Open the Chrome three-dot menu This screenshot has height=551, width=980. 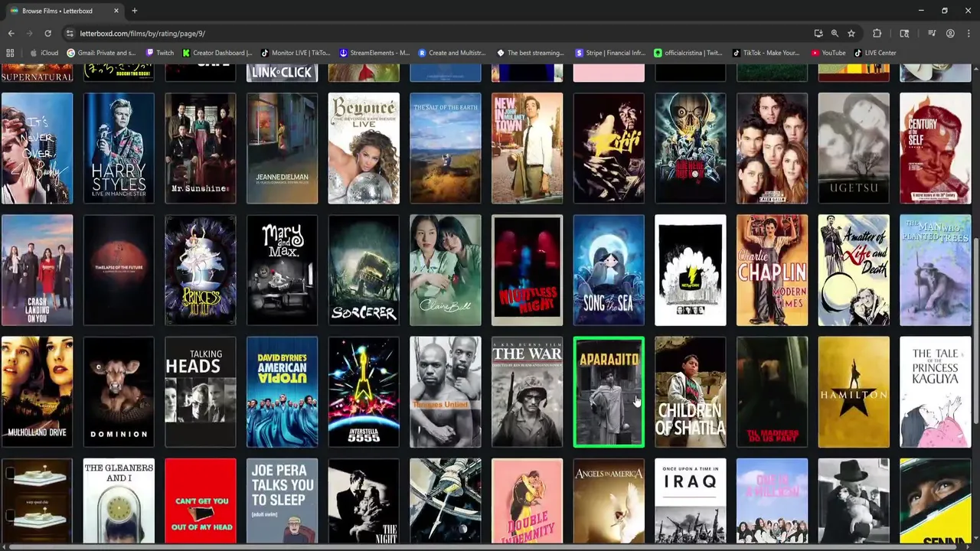(x=968, y=34)
